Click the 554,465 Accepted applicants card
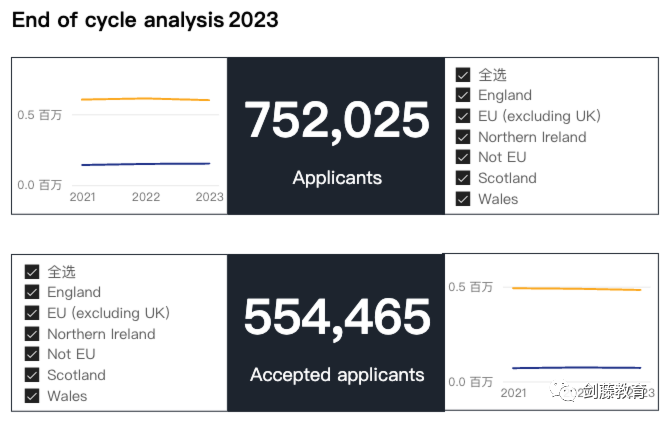Screen dimensions: 668x421 pos(336,333)
